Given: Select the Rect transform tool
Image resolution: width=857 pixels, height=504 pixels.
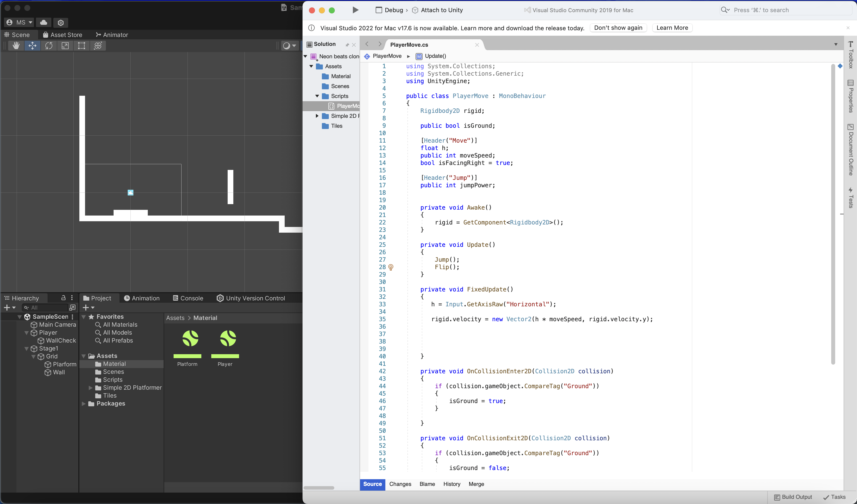Looking at the screenshot, I should pos(81,46).
